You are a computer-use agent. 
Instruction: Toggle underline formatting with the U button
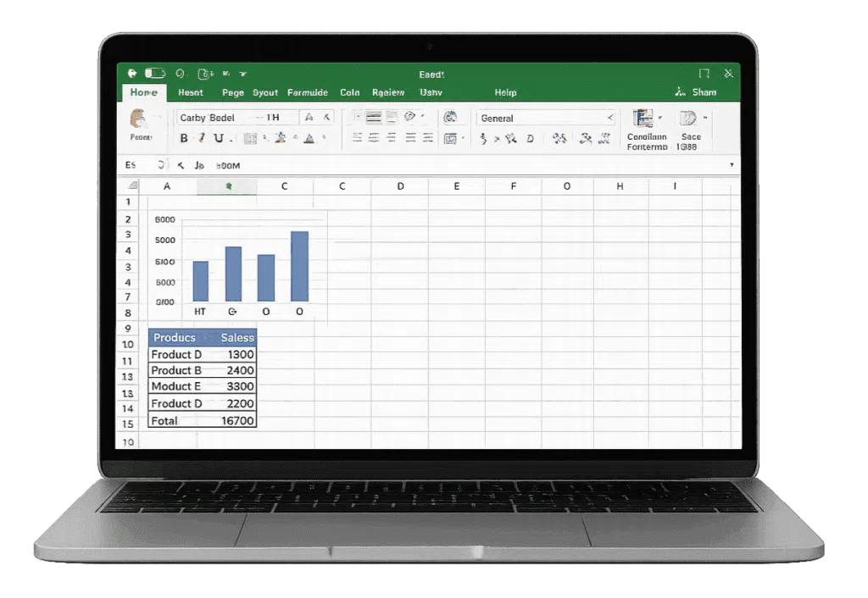pyautogui.click(x=218, y=138)
